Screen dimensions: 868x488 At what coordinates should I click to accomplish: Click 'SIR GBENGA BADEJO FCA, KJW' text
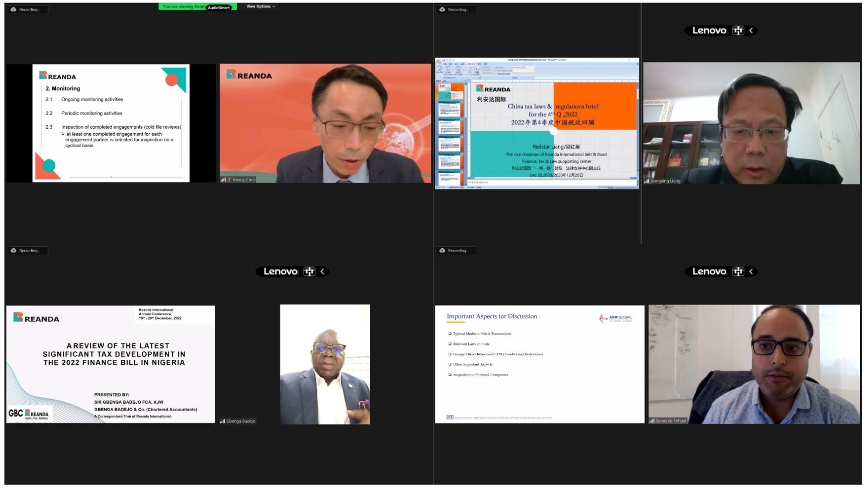129,403
